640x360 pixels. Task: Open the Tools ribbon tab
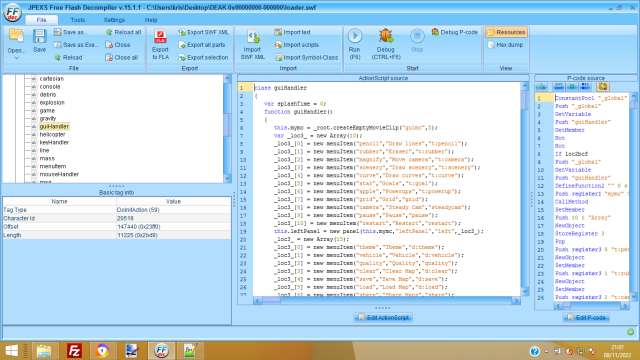pyautogui.click(x=78, y=20)
